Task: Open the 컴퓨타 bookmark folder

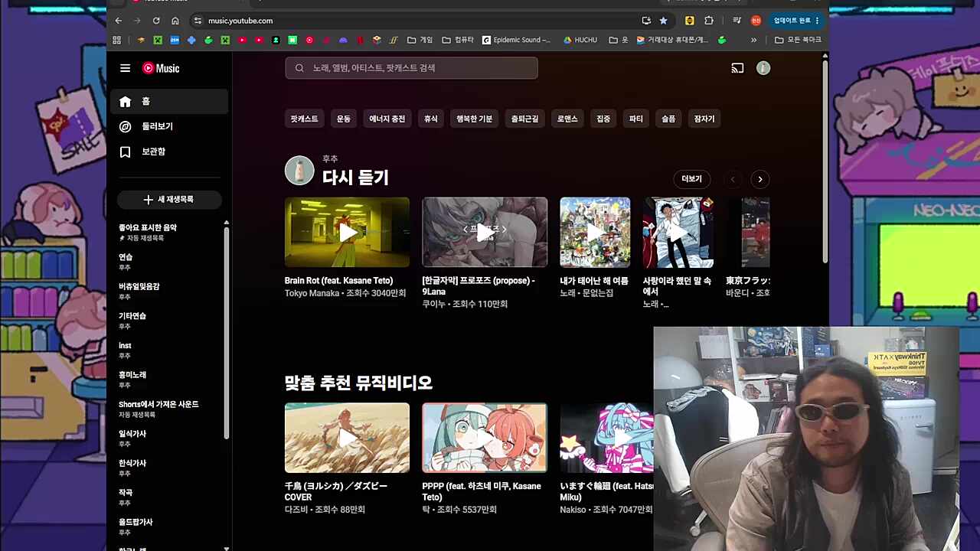Action: [458, 40]
